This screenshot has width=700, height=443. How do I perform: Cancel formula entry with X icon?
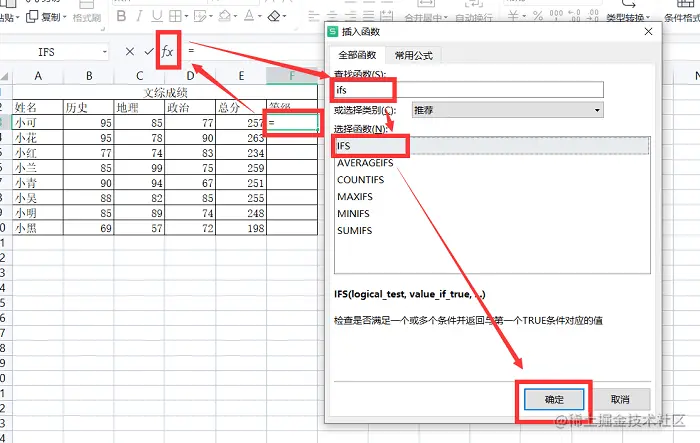pos(130,51)
